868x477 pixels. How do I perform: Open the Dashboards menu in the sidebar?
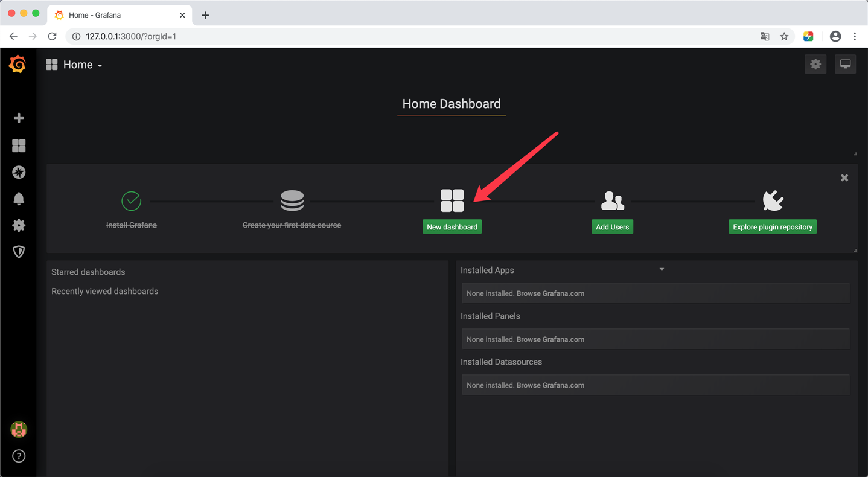coord(19,146)
